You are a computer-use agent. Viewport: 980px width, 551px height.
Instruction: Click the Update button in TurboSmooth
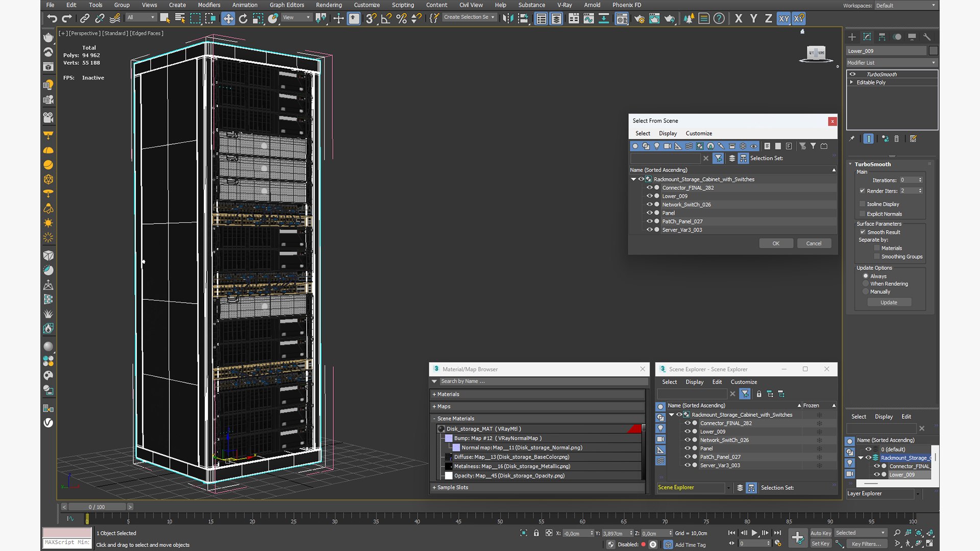click(x=889, y=303)
